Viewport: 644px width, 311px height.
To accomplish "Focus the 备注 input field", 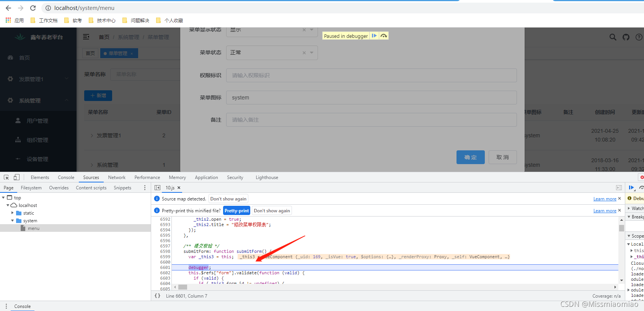I will click(371, 120).
